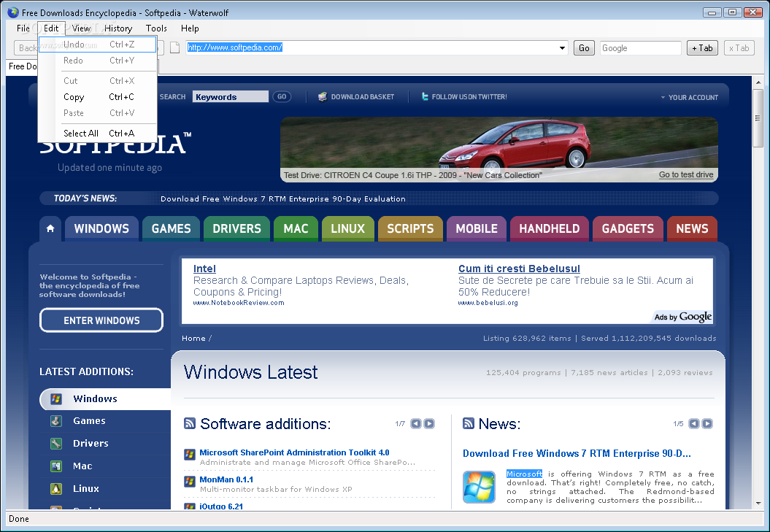Viewport: 770px width, 532px height.
Task: Click the Mac icon in Latest Additions
Action: click(56, 466)
